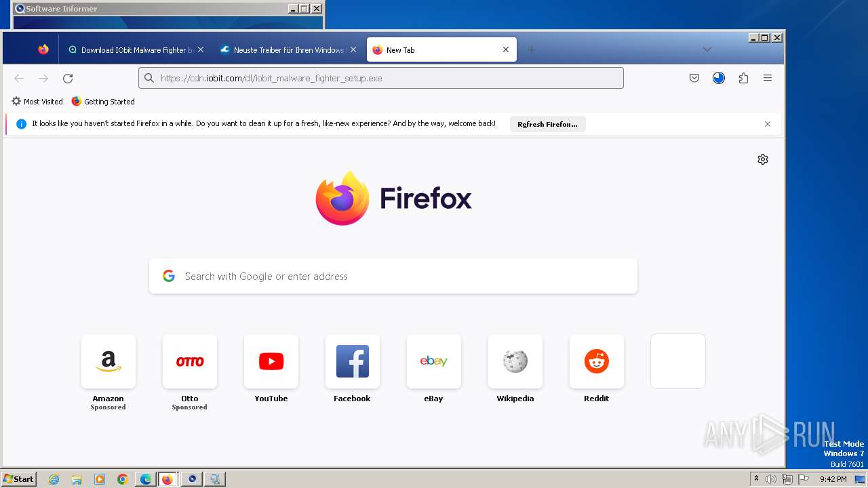Viewport: 868px width, 488px height.
Task: Select the New Tab tab
Action: (x=441, y=49)
